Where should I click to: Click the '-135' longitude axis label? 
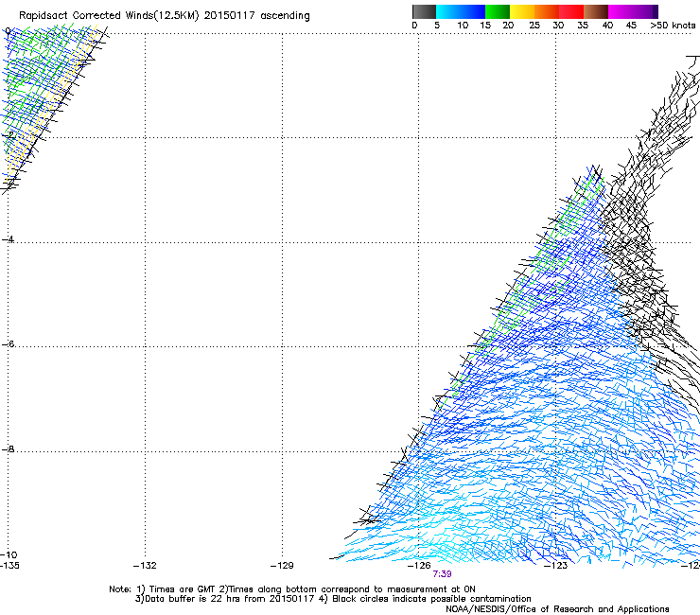coord(9,566)
